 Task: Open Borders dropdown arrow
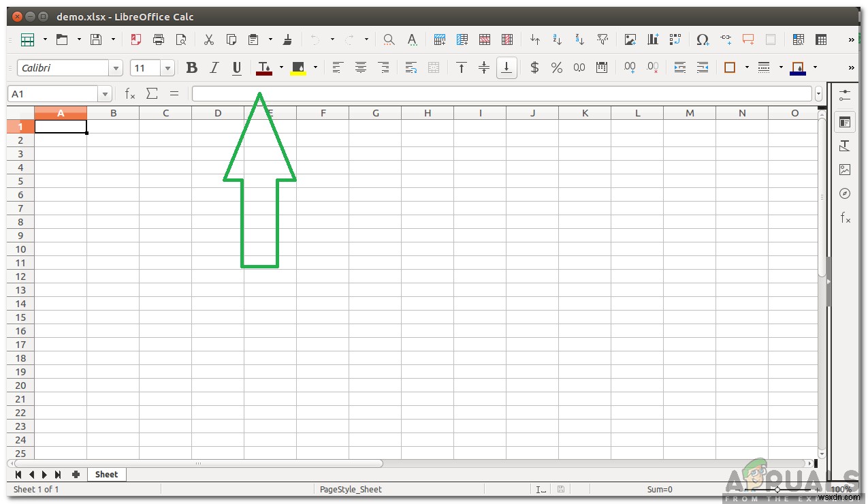click(747, 67)
